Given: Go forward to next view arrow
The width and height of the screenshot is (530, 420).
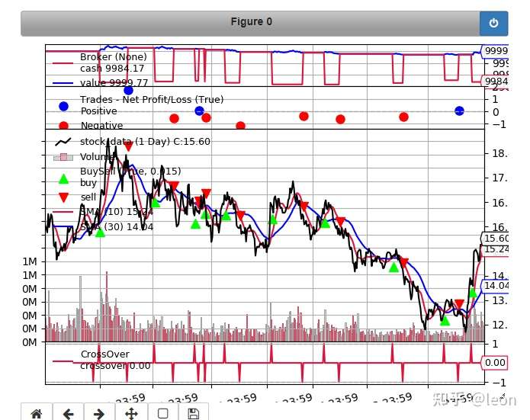Looking at the screenshot, I should [99, 414].
